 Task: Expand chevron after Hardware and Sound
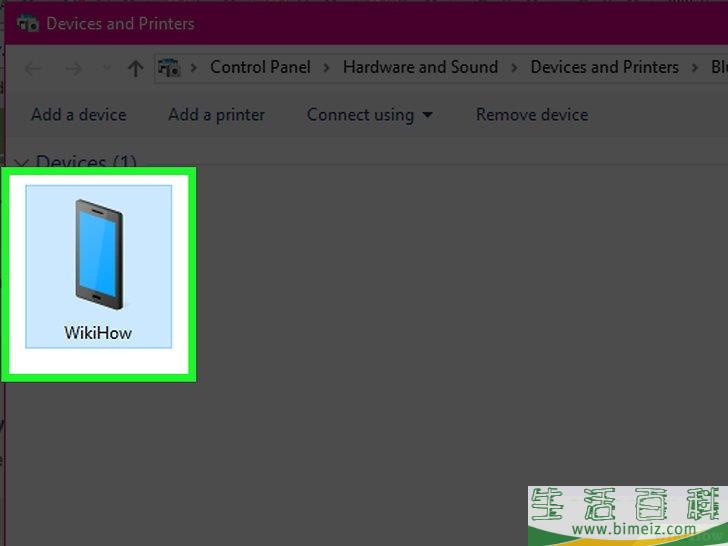point(514,68)
